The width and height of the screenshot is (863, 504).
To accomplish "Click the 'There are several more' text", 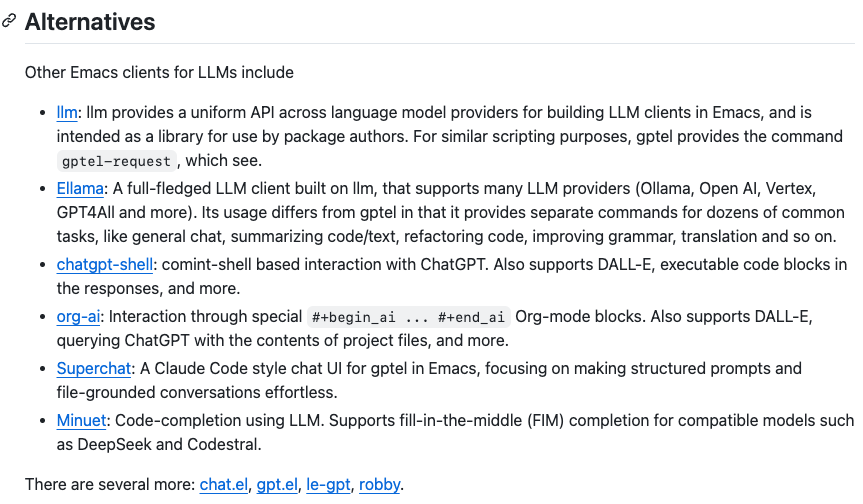I will click(110, 485).
